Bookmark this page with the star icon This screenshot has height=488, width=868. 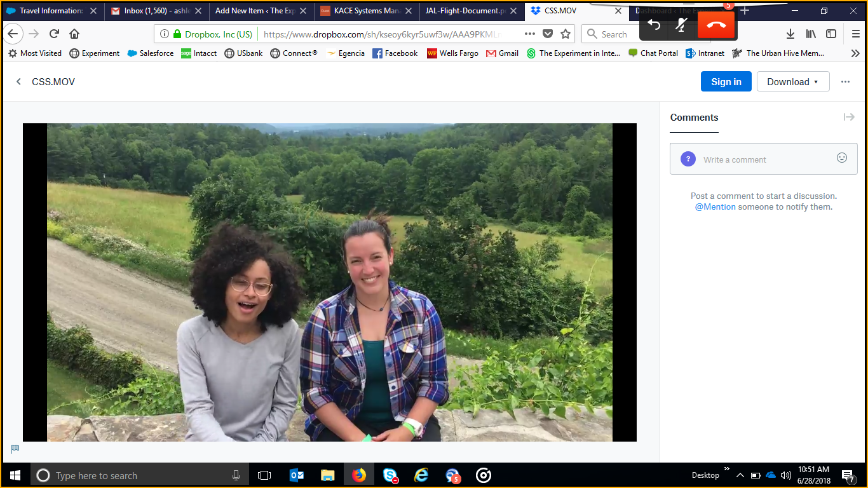coord(566,34)
